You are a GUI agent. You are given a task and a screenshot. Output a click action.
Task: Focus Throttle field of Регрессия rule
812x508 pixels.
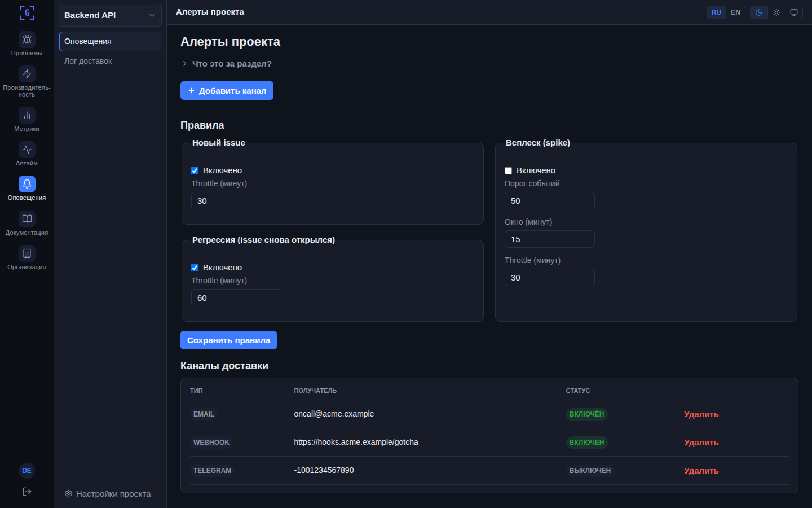click(236, 298)
